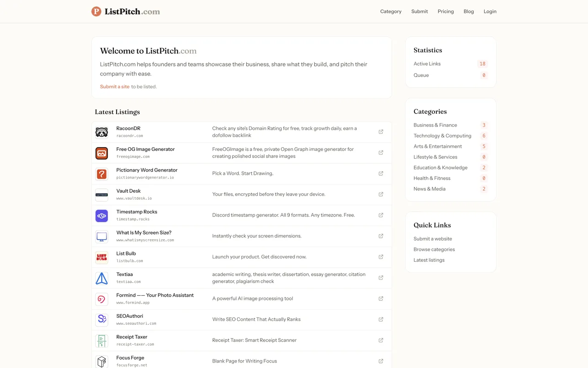The height and width of the screenshot is (368, 588).
Task: Click the Submit a site link
Action: pos(115,86)
